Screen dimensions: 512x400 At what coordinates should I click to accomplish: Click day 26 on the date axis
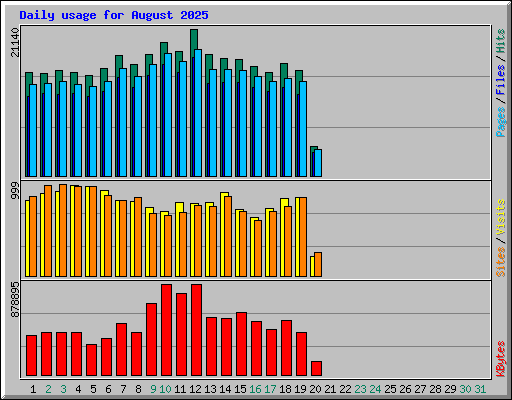(x=405, y=389)
